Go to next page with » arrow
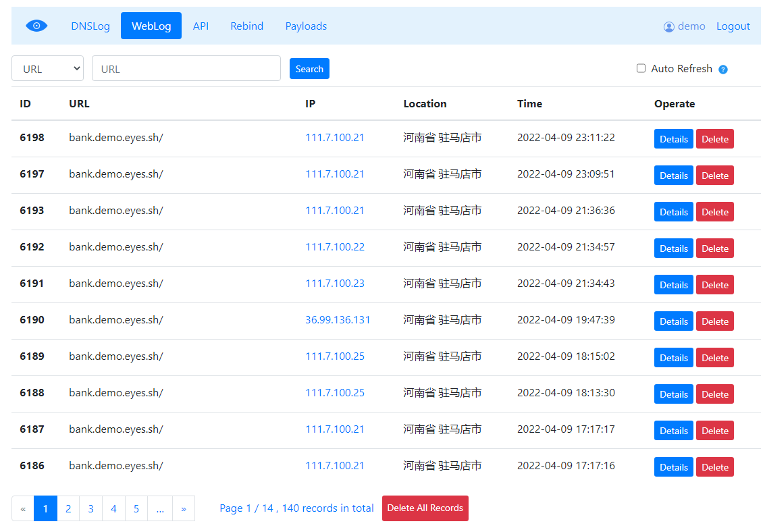 184,508
